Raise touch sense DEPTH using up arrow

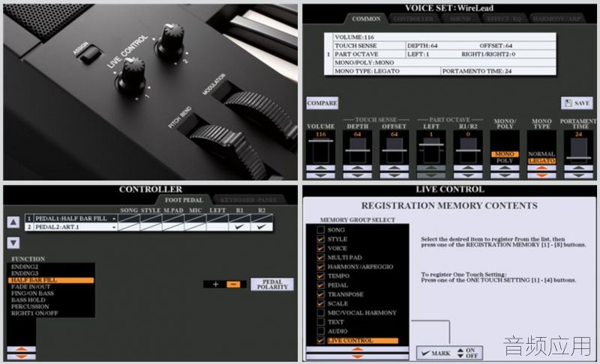click(x=358, y=168)
